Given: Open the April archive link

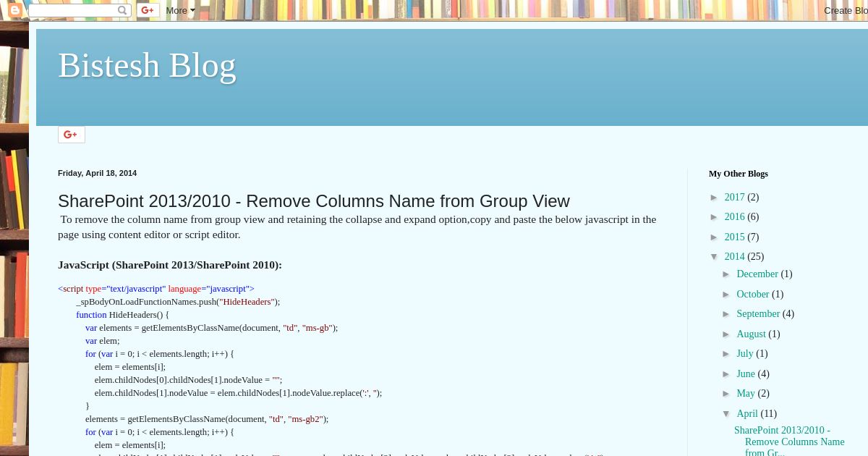Looking at the screenshot, I should [x=747, y=413].
